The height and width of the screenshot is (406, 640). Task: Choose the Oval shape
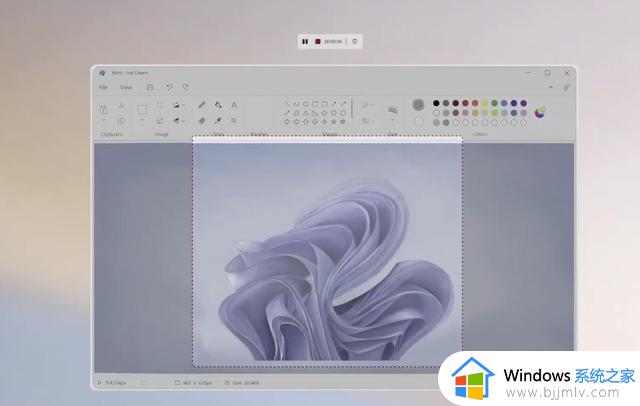click(x=306, y=104)
